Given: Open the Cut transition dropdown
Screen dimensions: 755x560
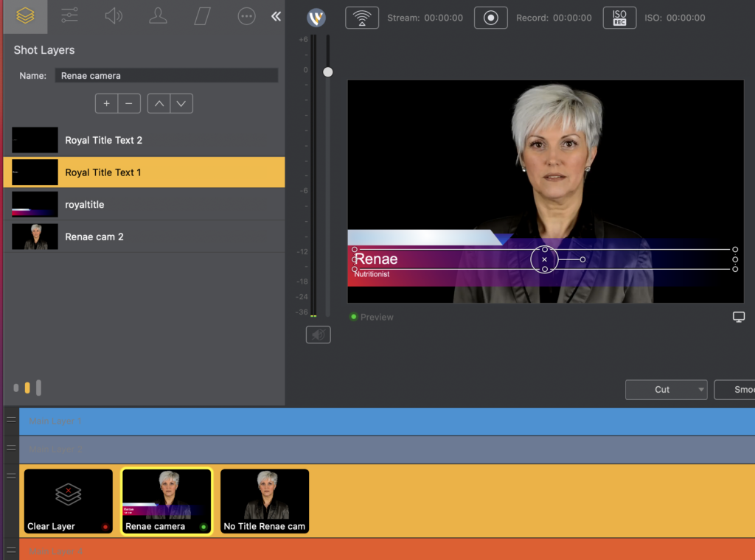Looking at the screenshot, I should [665, 390].
